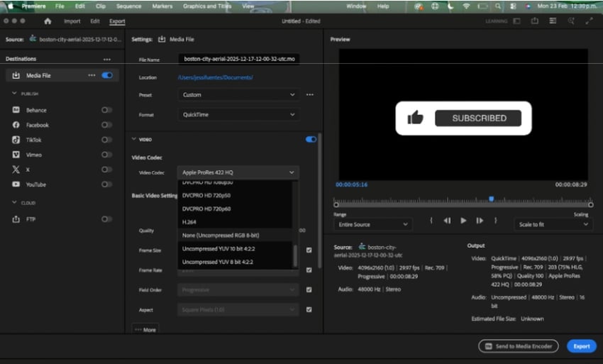Expand the Scale to fit dropdown
This screenshot has height=364, width=603.
pyautogui.click(x=553, y=224)
